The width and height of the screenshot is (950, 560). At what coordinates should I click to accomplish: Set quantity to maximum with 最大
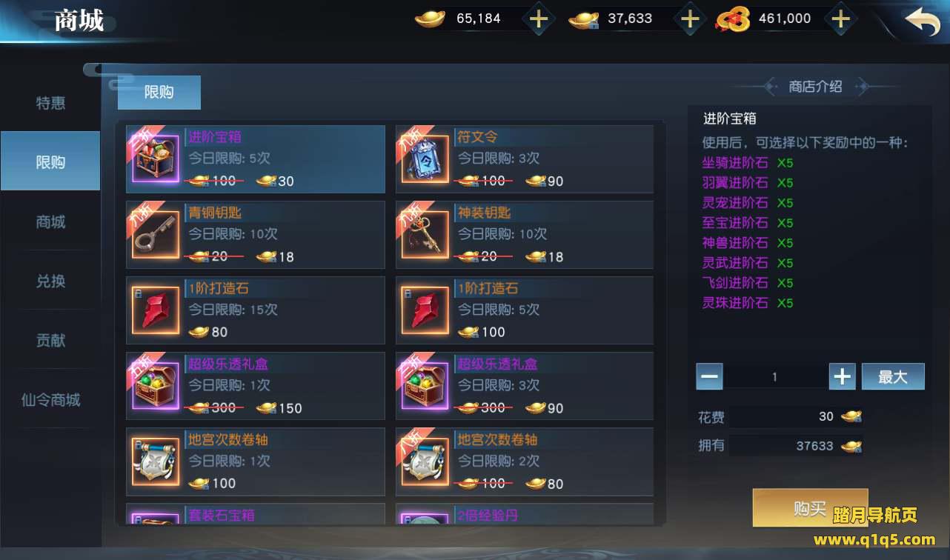tap(893, 376)
